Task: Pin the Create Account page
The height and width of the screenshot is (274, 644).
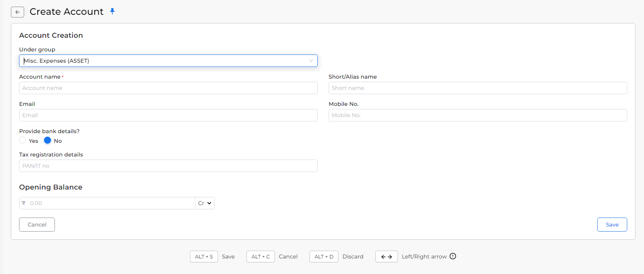Action: click(x=112, y=11)
